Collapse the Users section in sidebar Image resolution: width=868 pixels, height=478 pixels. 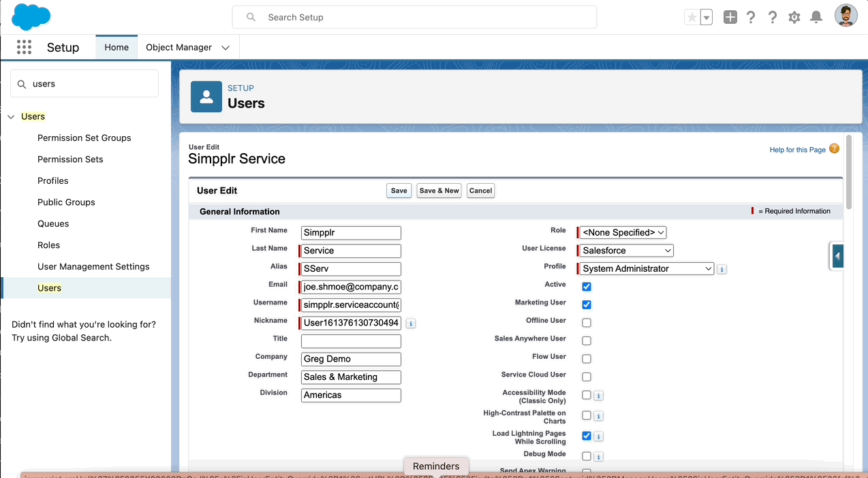tap(11, 117)
